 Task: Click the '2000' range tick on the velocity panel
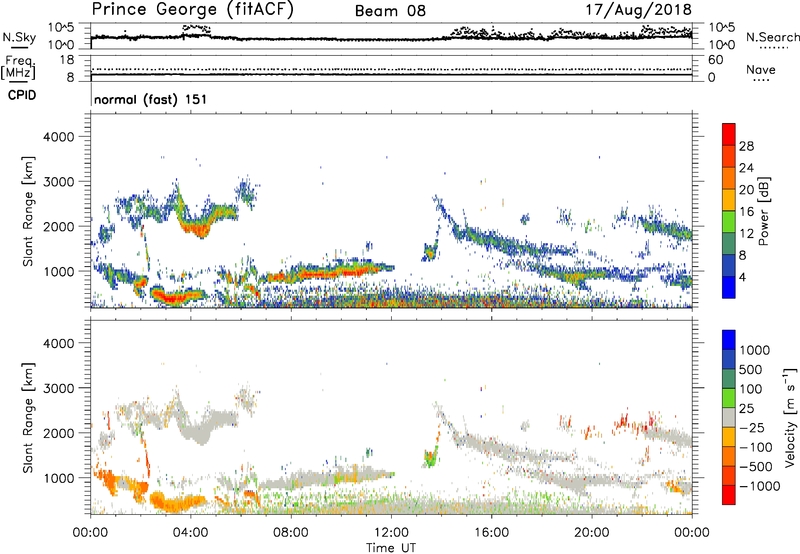58,433
